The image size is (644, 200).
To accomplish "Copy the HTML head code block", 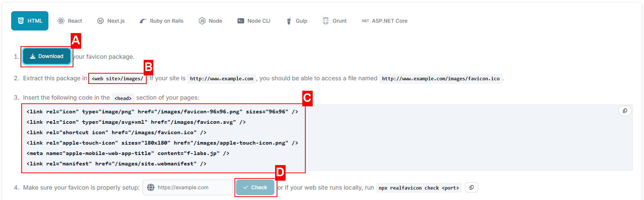I will click(625, 111).
